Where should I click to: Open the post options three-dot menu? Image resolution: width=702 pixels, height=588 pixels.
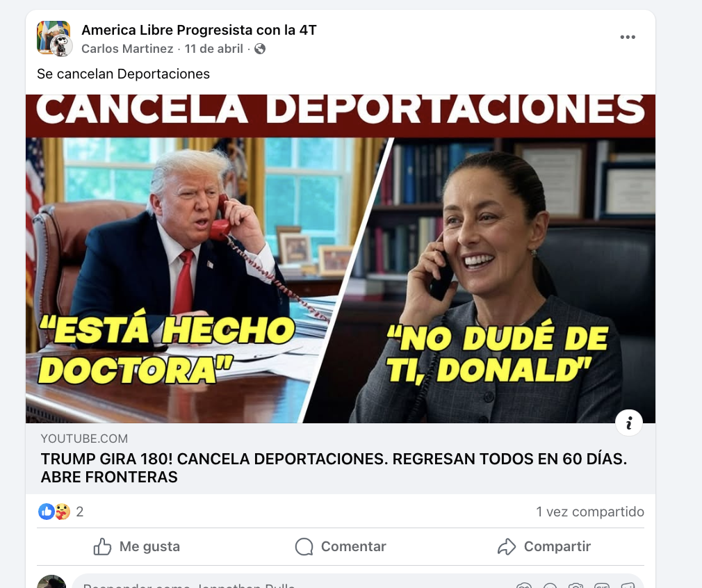(628, 37)
